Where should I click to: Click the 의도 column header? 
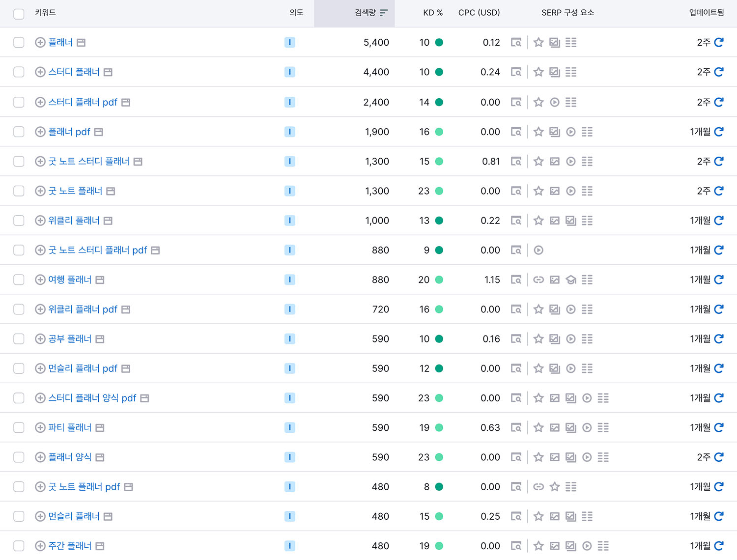point(296,13)
